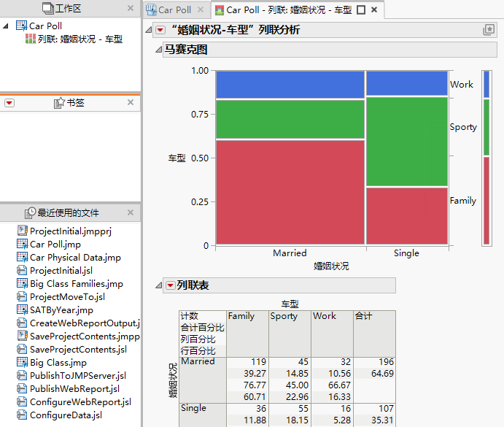
Task: Open Car Physical Data.jmp from recent files
Action: 76,258
